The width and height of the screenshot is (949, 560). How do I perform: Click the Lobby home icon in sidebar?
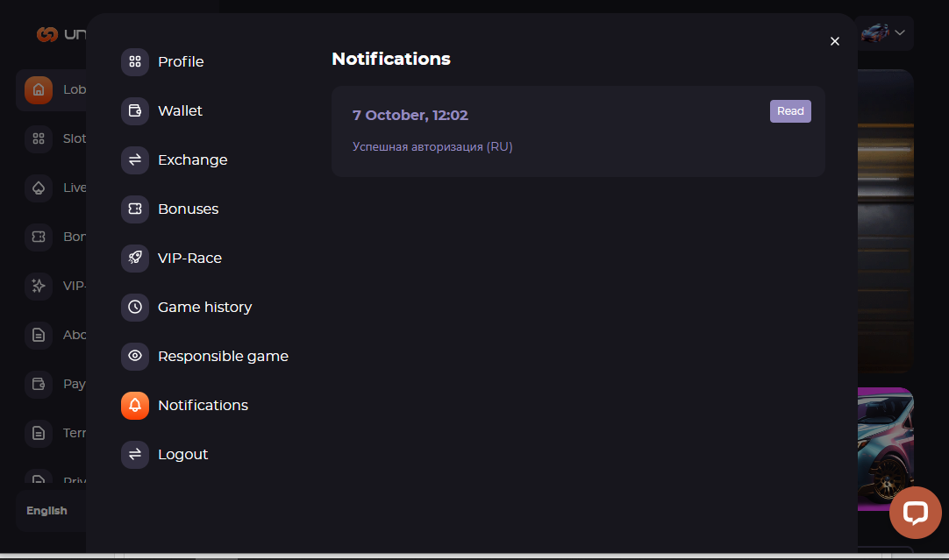38,90
